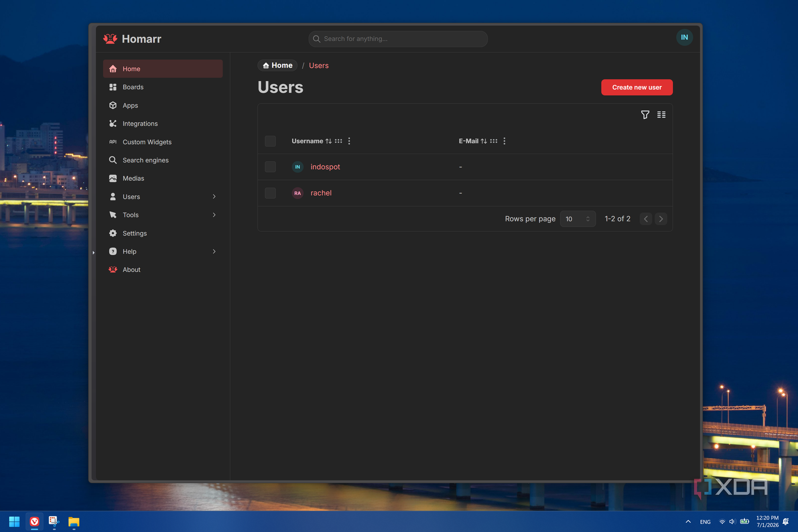This screenshot has height=532, width=798.
Task: Click the Users breadcrumb link
Action: pos(319,65)
